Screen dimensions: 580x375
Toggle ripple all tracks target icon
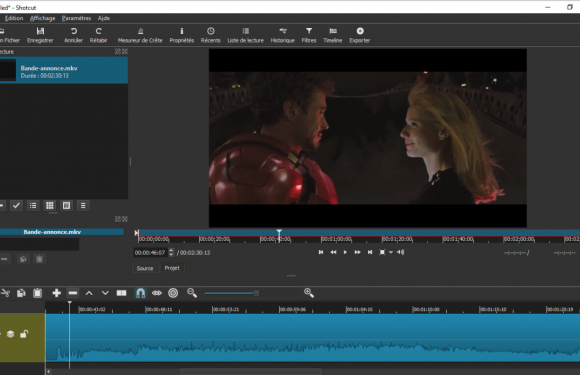[173, 293]
